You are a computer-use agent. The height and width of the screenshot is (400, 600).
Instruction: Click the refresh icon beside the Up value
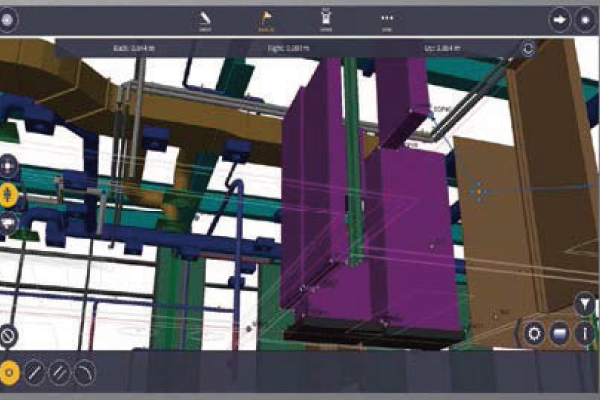pyautogui.click(x=529, y=48)
